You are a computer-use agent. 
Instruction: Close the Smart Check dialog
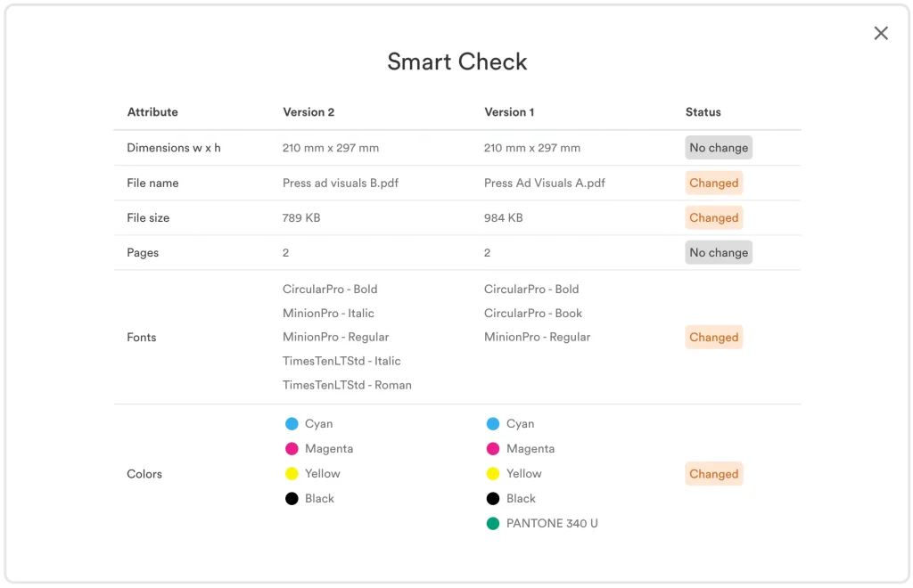pyautogui.click(x=881, y=34)
